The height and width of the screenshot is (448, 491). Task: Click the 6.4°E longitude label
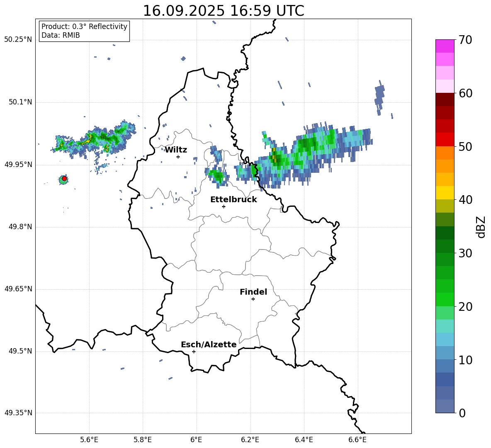(x=304, y=440)
